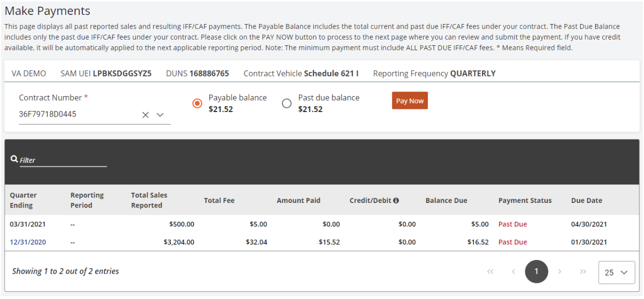This screenshot has height=299, width=644.
Task: Expand the Contract Number dropdown chevron
Action: pos(160,115)
